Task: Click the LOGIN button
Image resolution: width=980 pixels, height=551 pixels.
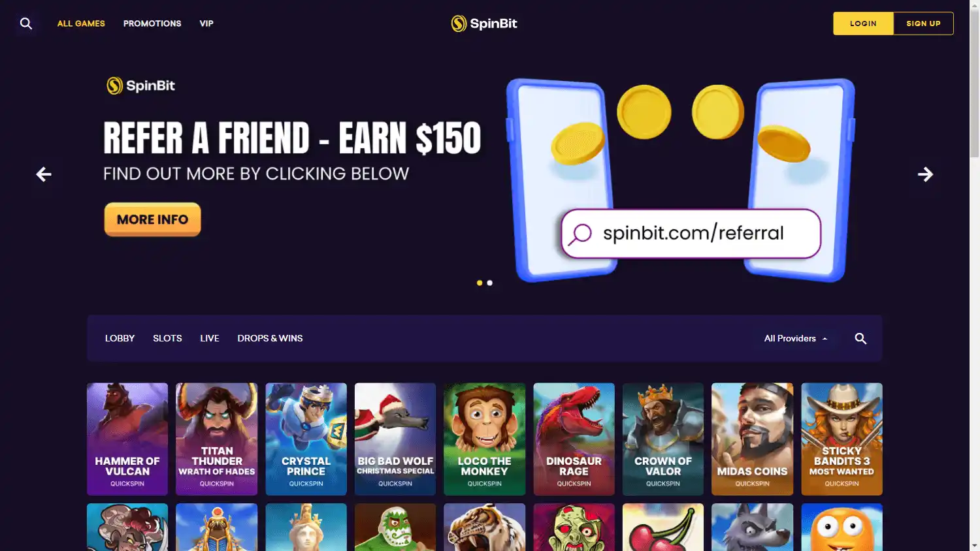Action: (863, 24)
